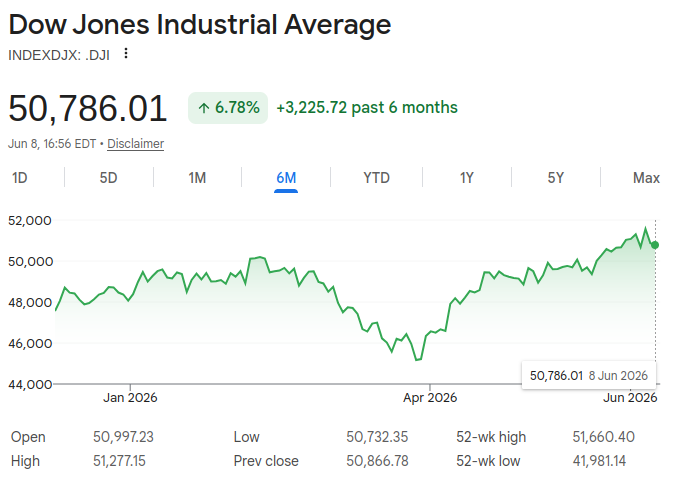Select the Max chart range
Screen dimensions: 678x485
point(646,178)
